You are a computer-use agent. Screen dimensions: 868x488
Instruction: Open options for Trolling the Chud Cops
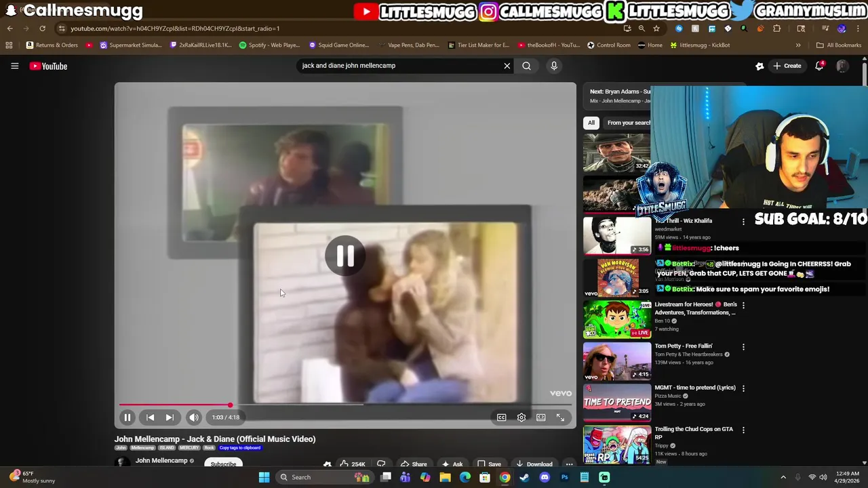point(743,430)
